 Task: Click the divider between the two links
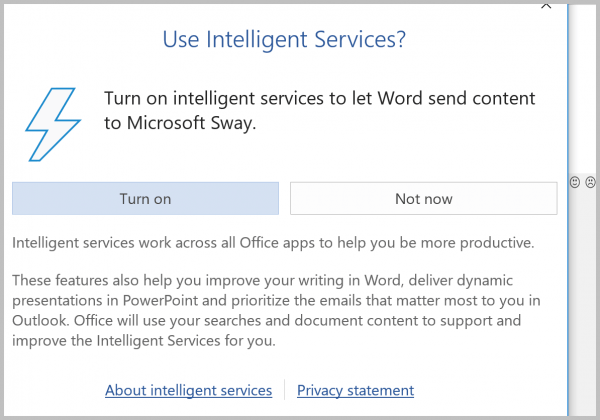(284, 389)
